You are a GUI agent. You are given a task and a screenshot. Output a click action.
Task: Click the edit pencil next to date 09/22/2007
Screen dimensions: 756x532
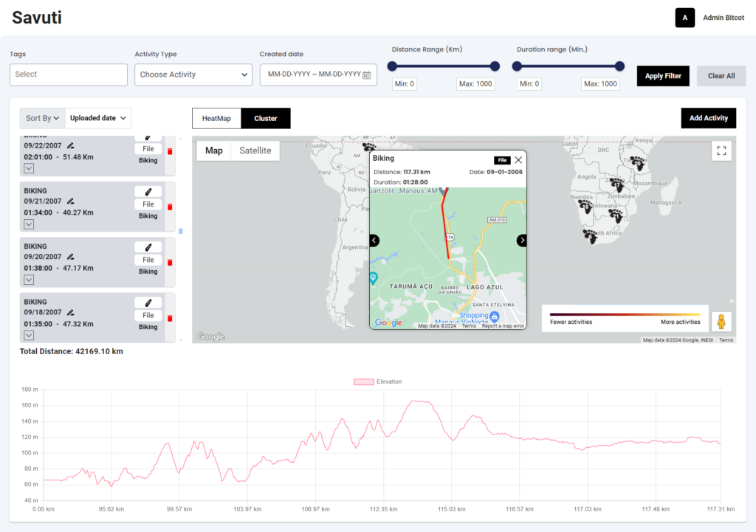(x=70, y=145)
